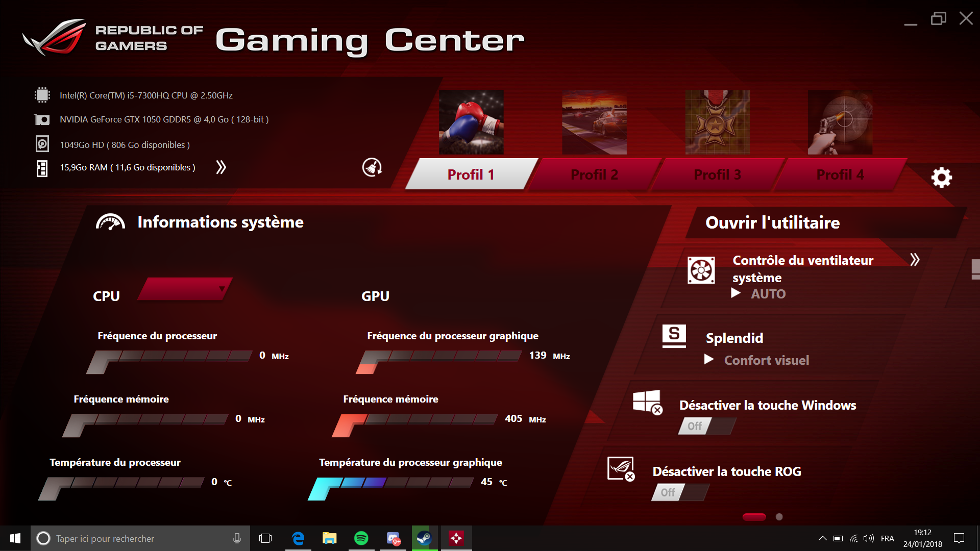
Task: Expand the Confort visuel arrow
Action: point(709,360)
